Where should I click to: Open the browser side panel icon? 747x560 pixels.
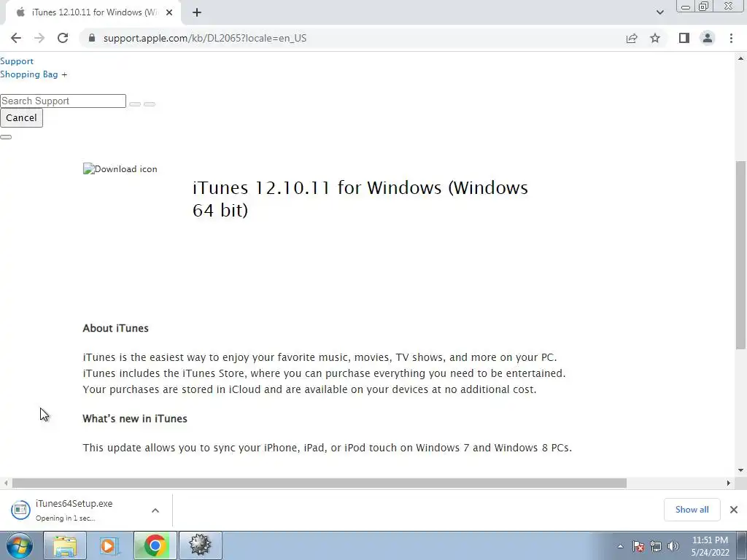pos(684,38)
